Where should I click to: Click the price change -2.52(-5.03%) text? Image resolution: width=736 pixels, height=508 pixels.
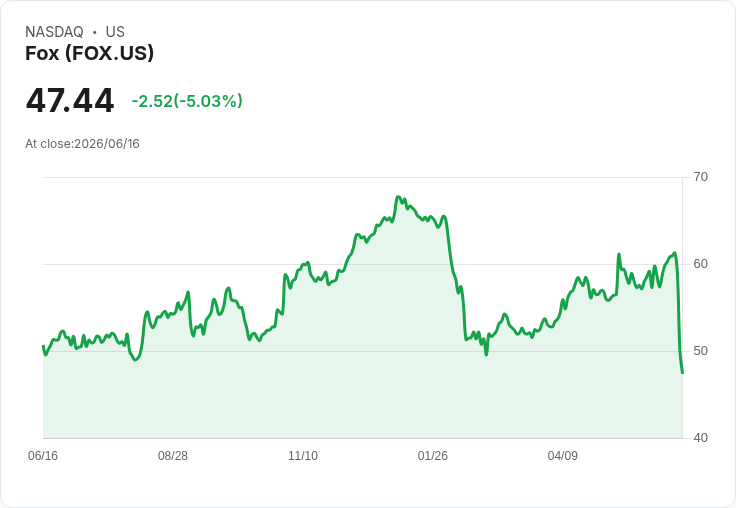pyautogui.click(x=187, y=101)
